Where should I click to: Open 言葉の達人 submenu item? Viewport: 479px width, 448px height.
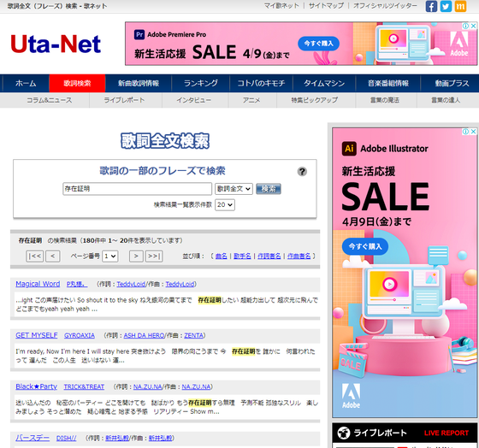tap(446, 100)
